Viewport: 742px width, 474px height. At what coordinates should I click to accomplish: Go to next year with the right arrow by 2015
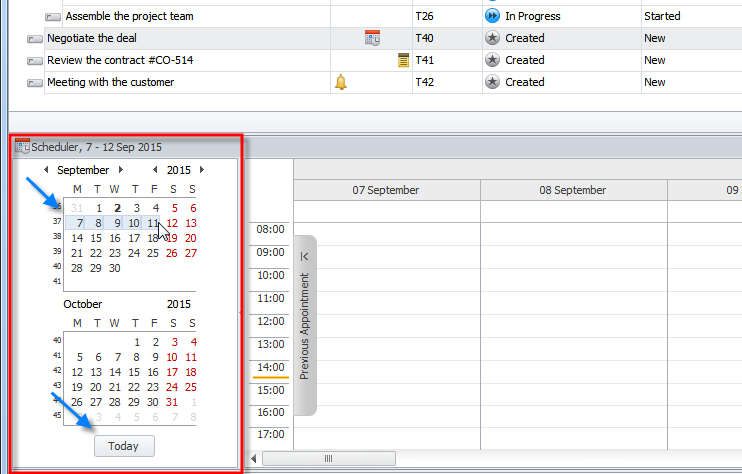pyautogui.click(x=202, y=170)
